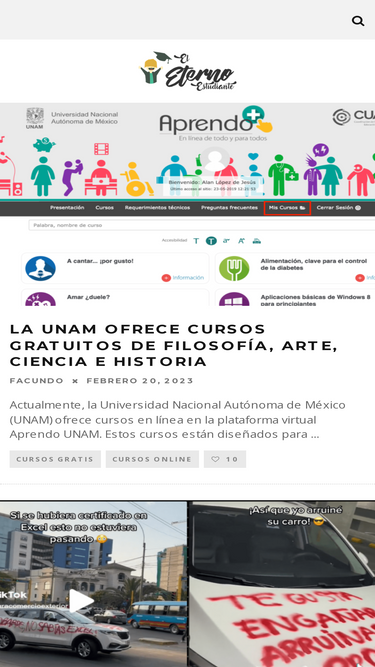Viewport: 375px width, 667px height.
Task: Open the Preguntas frecuentes menu item
Action: pyautogui.click(x=229, y=208)
